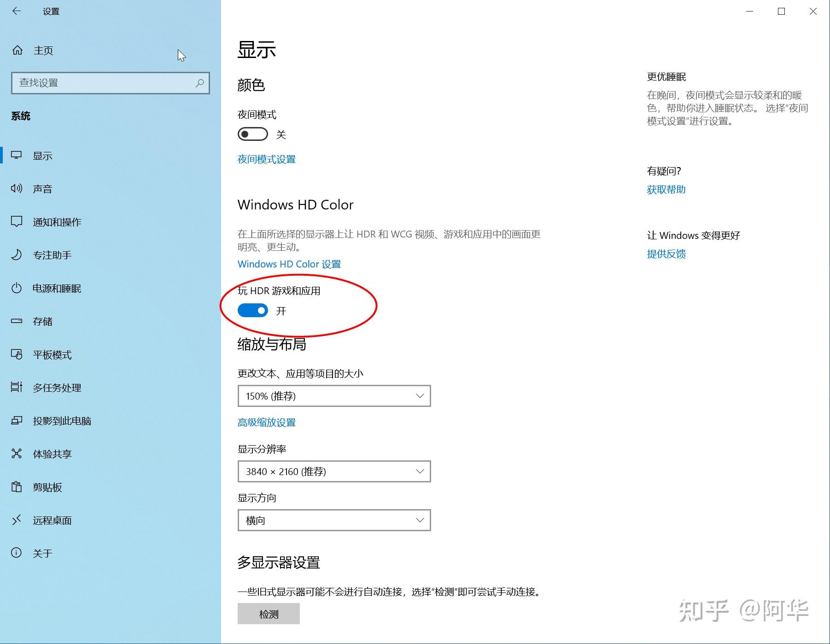Turn off the 玩 HDR 游戏和应用 toggle

tap(252, 311)
